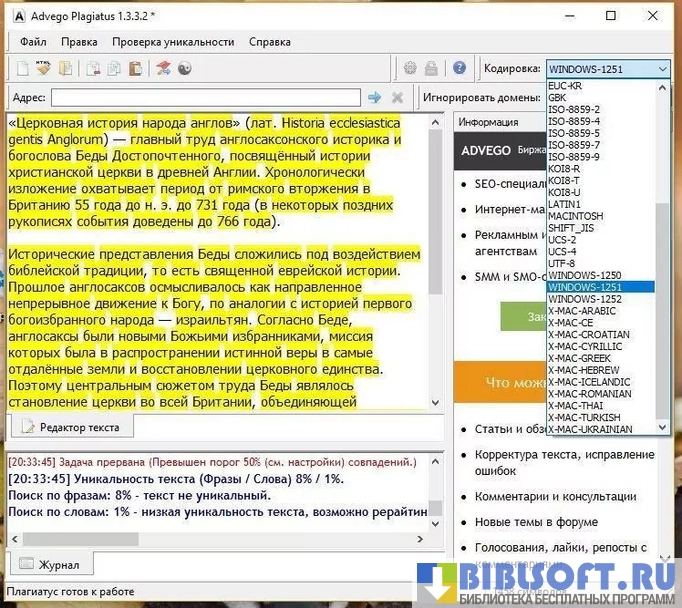Click the Адрес input field
Image resolution: width=682 pixels, height=608 pixels.
point(205,98)
